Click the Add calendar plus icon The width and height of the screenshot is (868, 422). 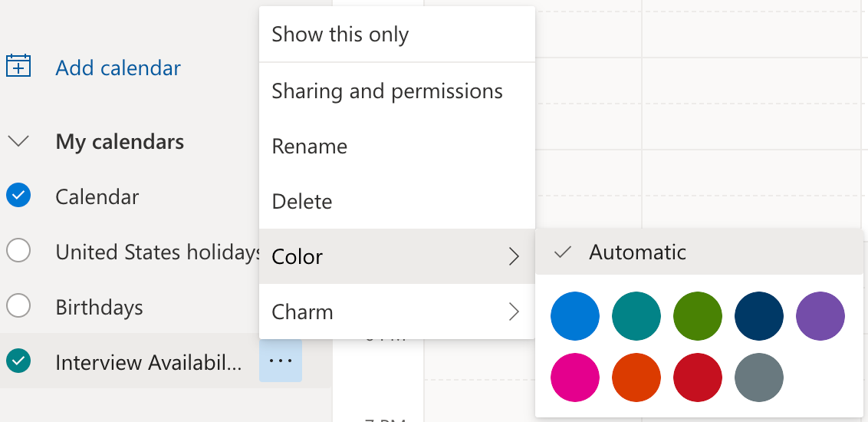18,66
